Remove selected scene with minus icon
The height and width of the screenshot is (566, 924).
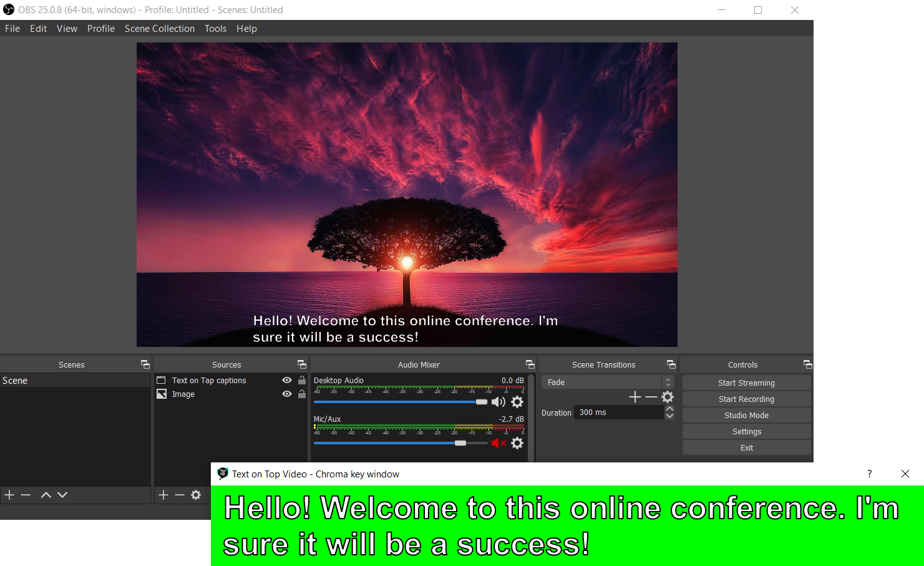(x=26, y=495)
